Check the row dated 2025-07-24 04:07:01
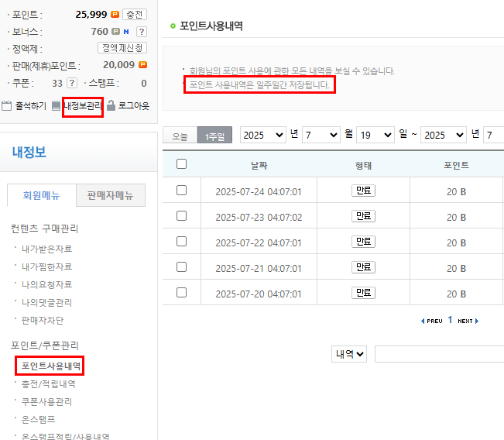504x440 pixels. [x=182, y=190]
